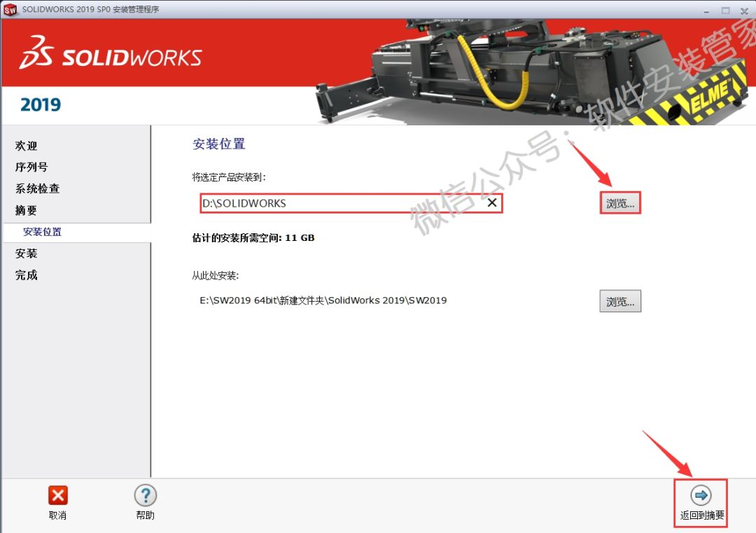Click the red Cancel (取消) X icon
The width and height of the screenshot is (756, 533).
pyautogui.click(x=57, y=496)
